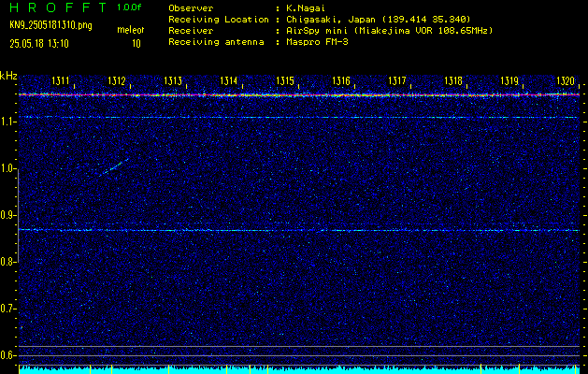Click the kHz axis unit label
The width and height of the screenshot is (588, 374).
tap(8, 76)
